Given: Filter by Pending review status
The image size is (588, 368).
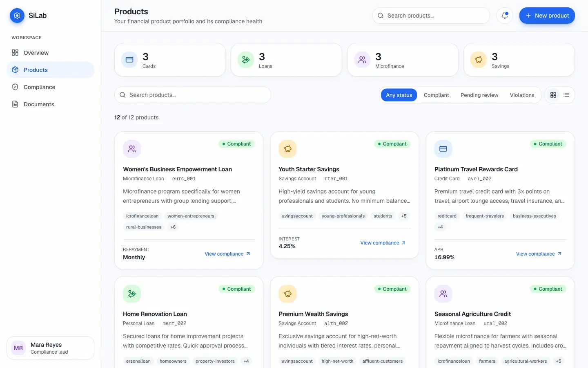Looking at the screenshot, I should [x=479, y=95].
